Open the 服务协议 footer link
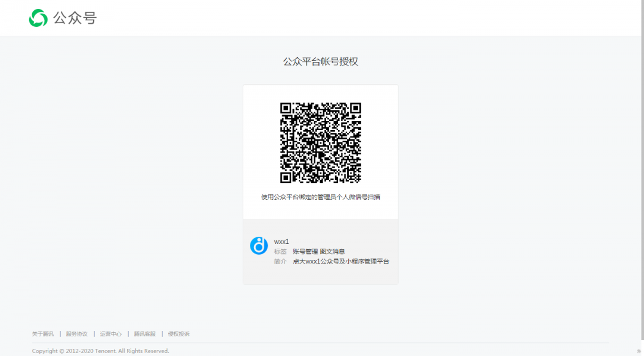This screenshot has width=644, height=356. (77, 334)
